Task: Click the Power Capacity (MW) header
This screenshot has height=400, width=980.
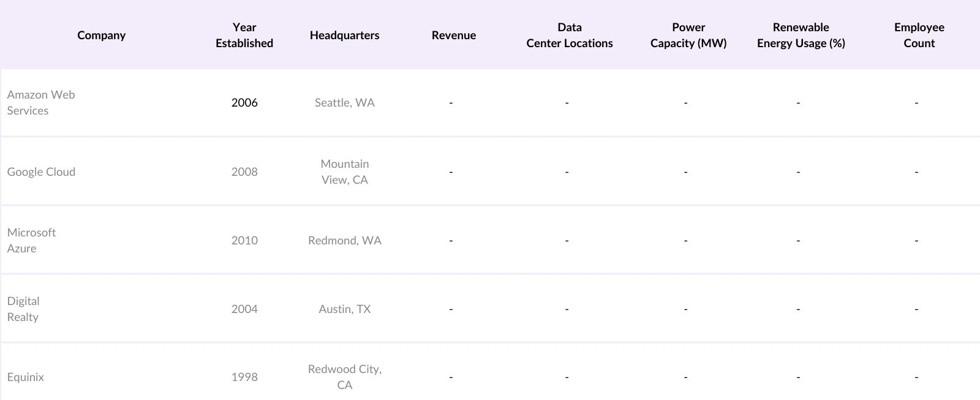Action: pos(688,35)
